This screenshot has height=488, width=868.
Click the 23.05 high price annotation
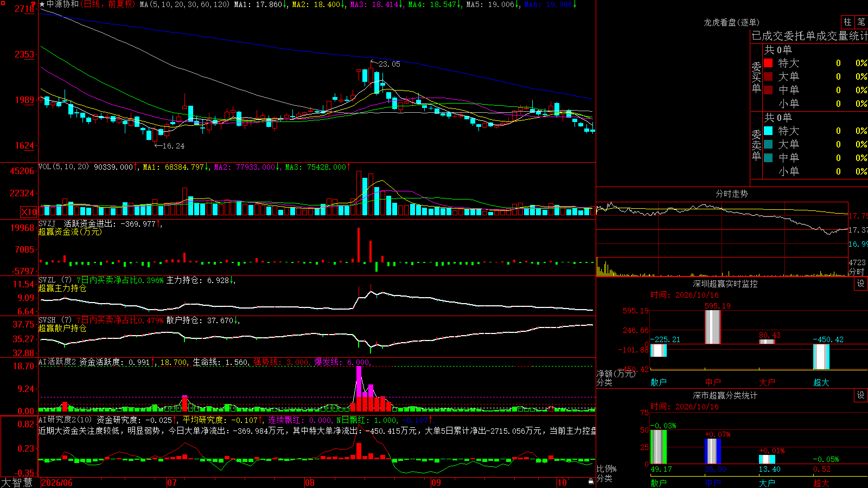(x=389, y=64)
